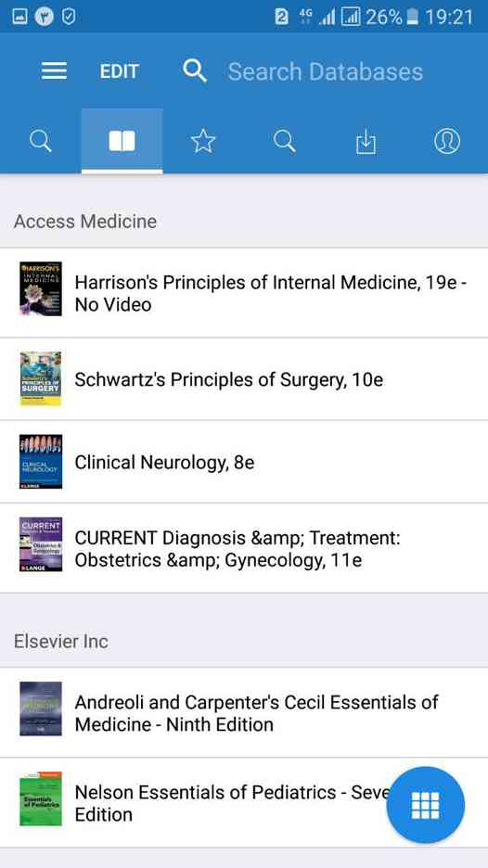Open the hamburger menu
The image size is (488, 868).
(x=54, y=70)
